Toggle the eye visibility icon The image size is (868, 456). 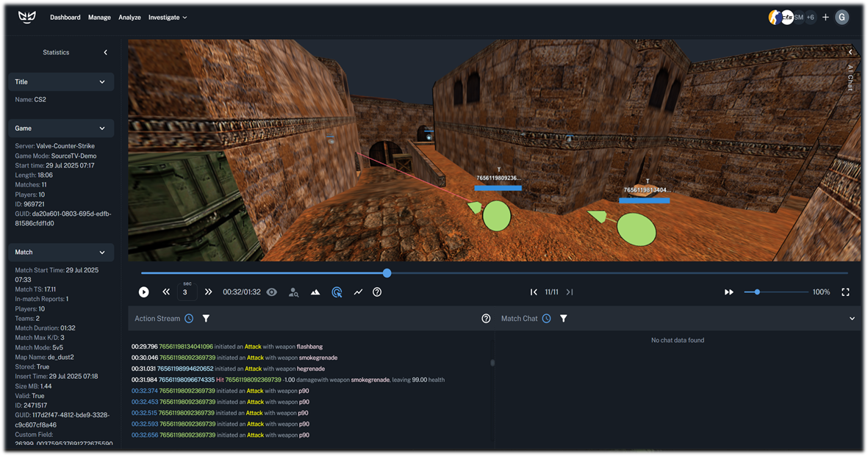click(272, 292)
